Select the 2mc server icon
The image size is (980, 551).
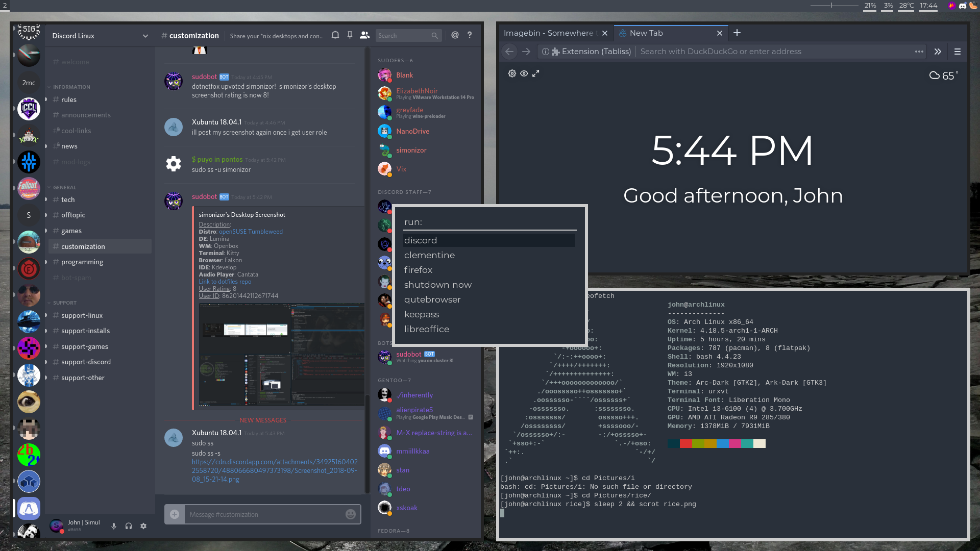(29, 83)
